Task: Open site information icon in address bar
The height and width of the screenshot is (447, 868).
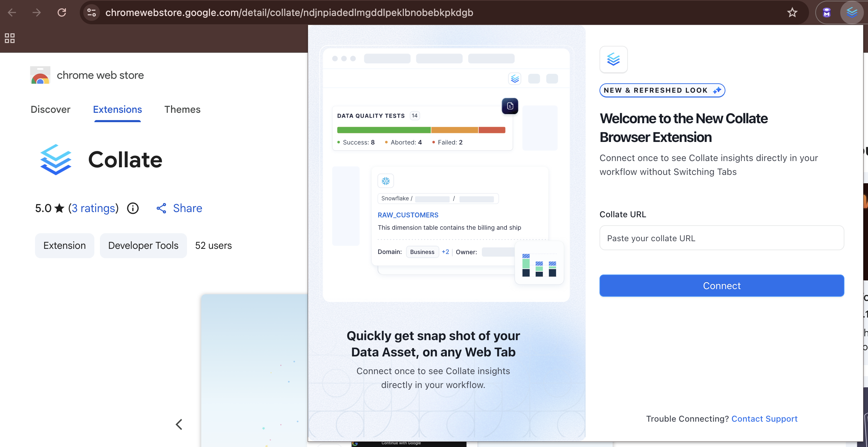Action: point(92,13)
